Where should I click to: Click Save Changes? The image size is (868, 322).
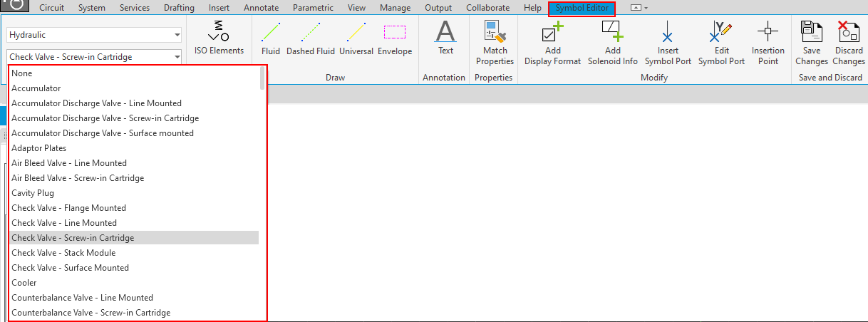(x=811, y=43)
